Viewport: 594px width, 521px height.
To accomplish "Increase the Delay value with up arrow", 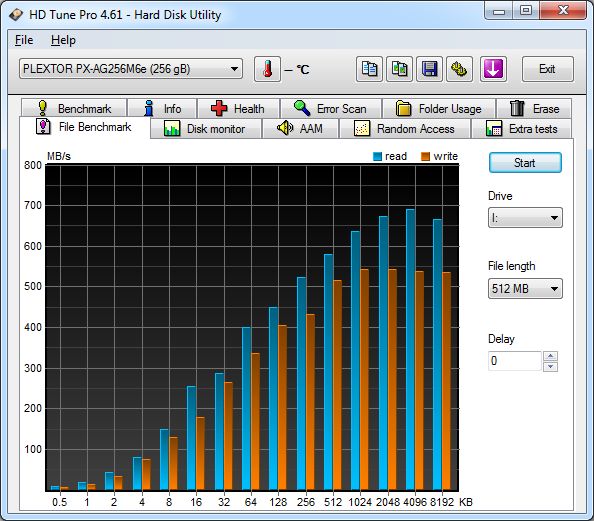I will 550,356.
